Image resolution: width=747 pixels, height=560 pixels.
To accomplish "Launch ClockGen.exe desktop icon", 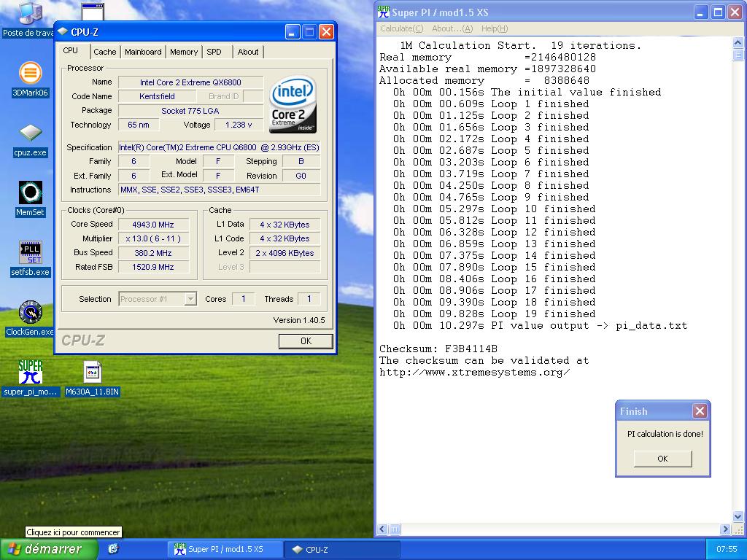I will 30,319.
